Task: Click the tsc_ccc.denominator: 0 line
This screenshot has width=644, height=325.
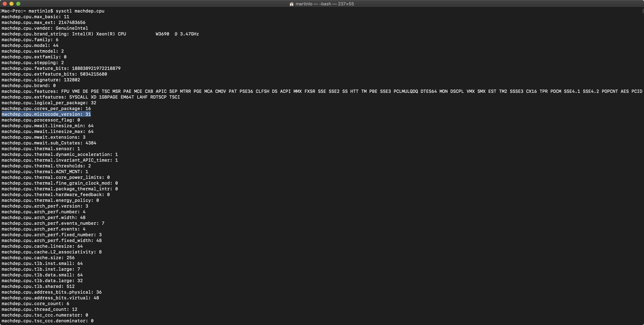Action: [x=47, y=321]
